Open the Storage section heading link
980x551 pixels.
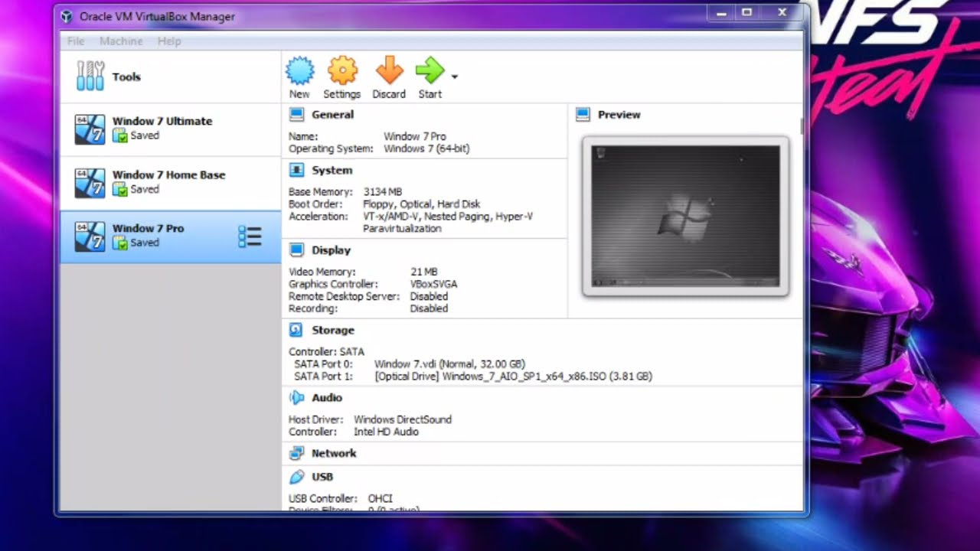(x=333, y=331)
